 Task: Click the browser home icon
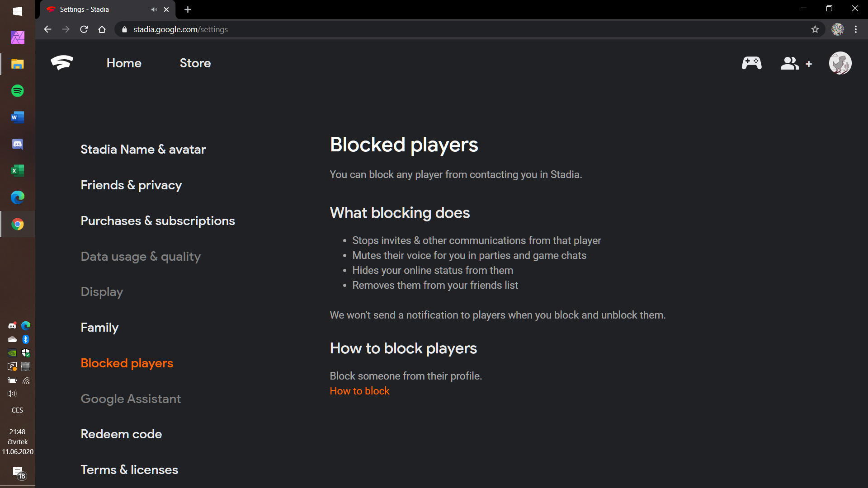click(x=102, y=29)
